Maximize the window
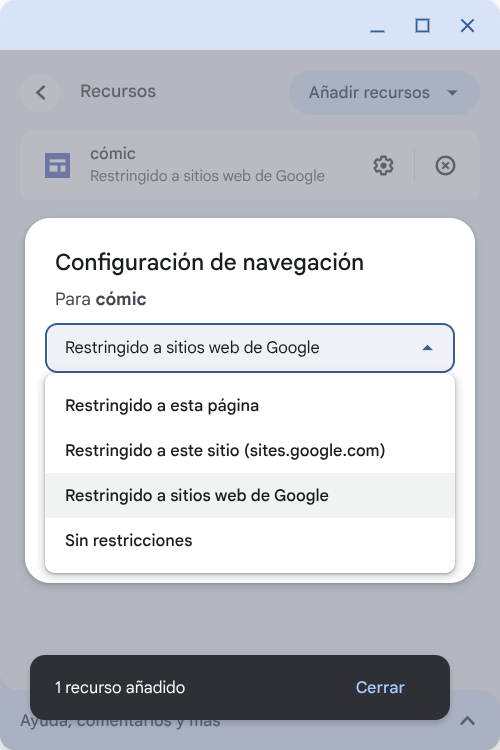 click(422, 25)
